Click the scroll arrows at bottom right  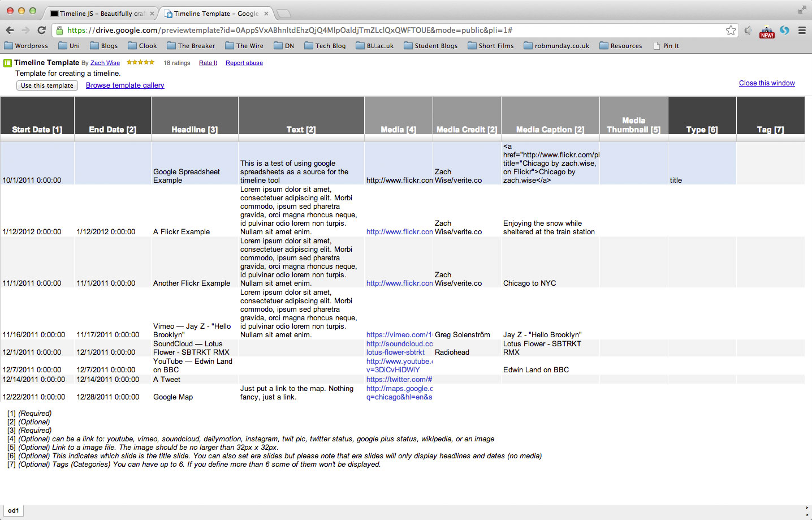point(807,511)
